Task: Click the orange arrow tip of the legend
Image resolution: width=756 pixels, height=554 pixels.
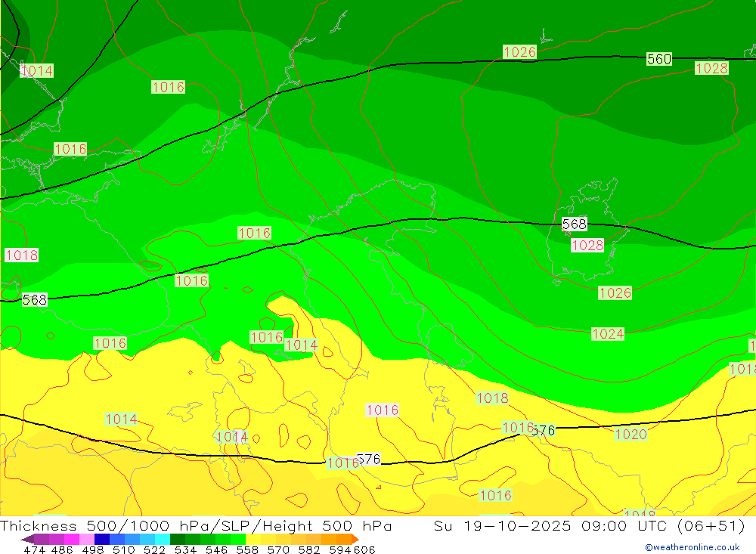Action: click(x=355, y=539)
